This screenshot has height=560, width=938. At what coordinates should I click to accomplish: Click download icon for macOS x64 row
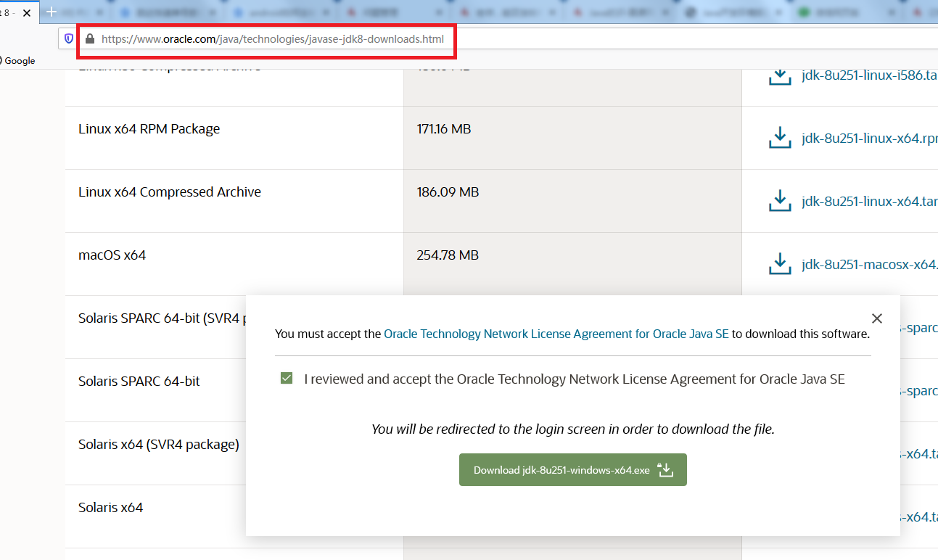click(x=779, y=264)
